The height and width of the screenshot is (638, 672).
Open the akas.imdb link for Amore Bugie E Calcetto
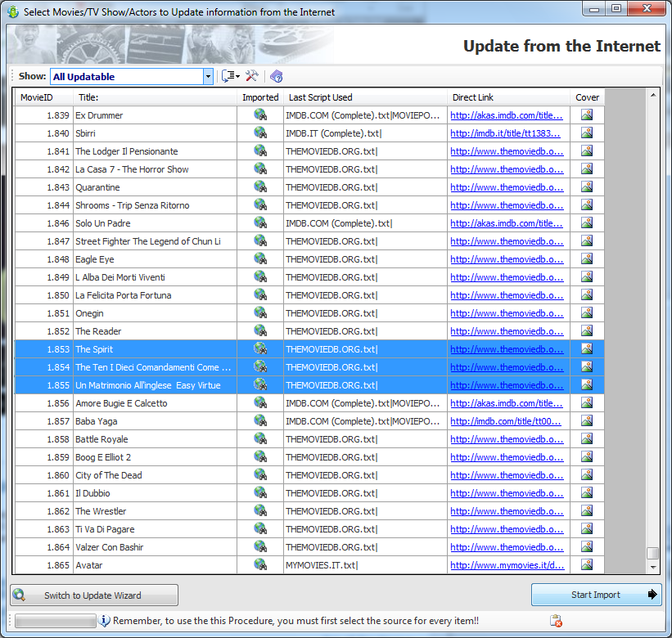[506, 403]
